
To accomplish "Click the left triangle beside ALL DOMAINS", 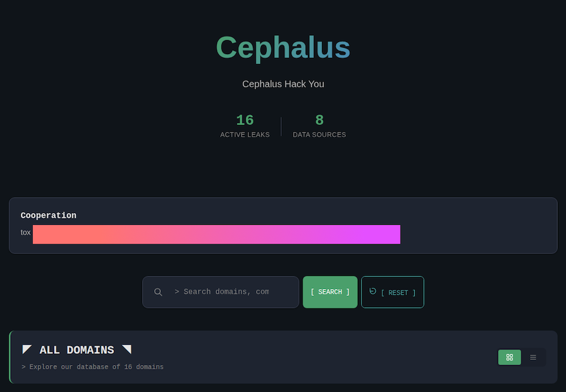I will 27,349.
